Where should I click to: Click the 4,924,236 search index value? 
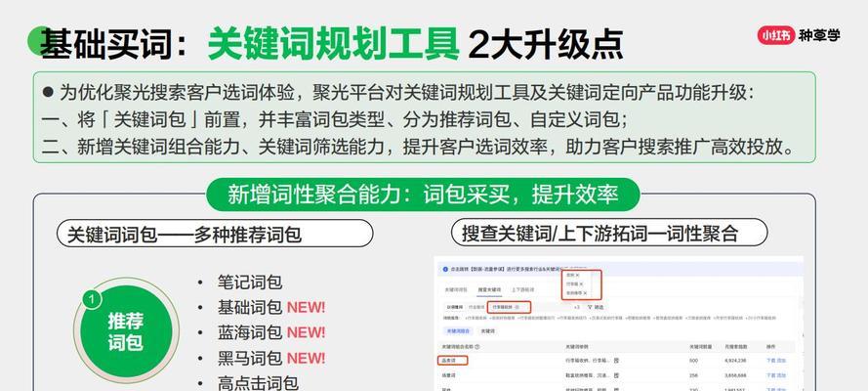(735, 361)
